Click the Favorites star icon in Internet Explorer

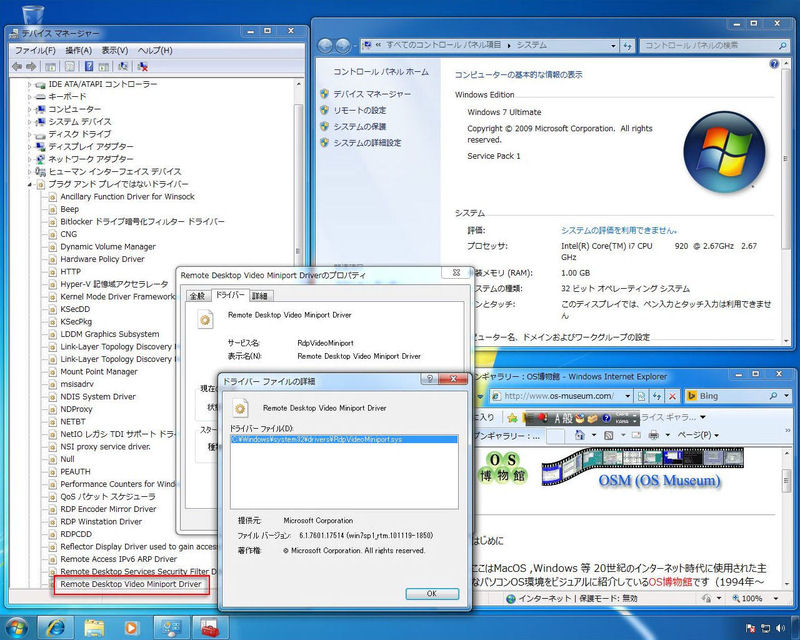tap(512, 418)
